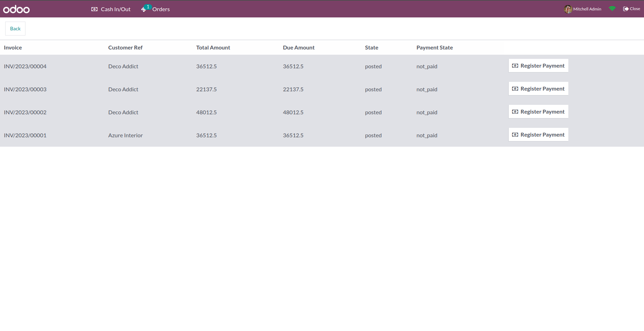Screen dimensions: 644x331
Task: Click total amount 22137.5
Action: pos(206,89)
